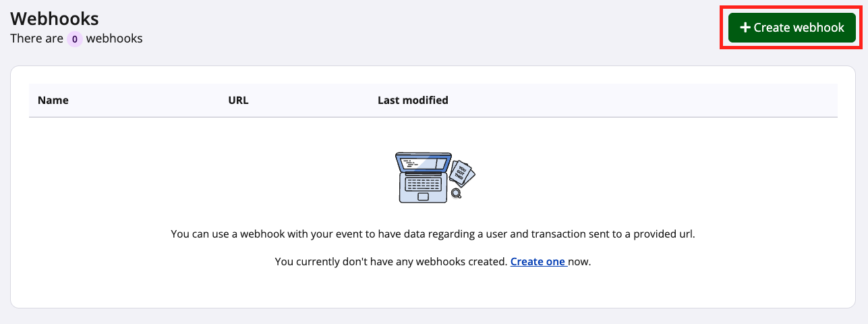
Task: Click the Last modified column header
Action: click(x=413, y=100)
